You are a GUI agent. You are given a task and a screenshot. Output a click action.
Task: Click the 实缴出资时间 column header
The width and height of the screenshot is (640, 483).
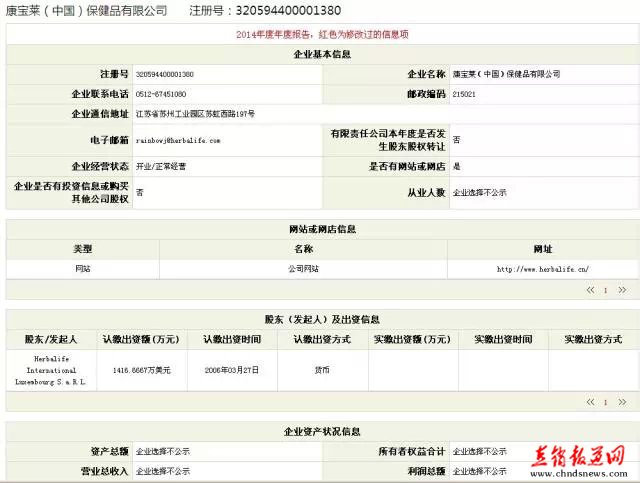click(x=503, y=340)
